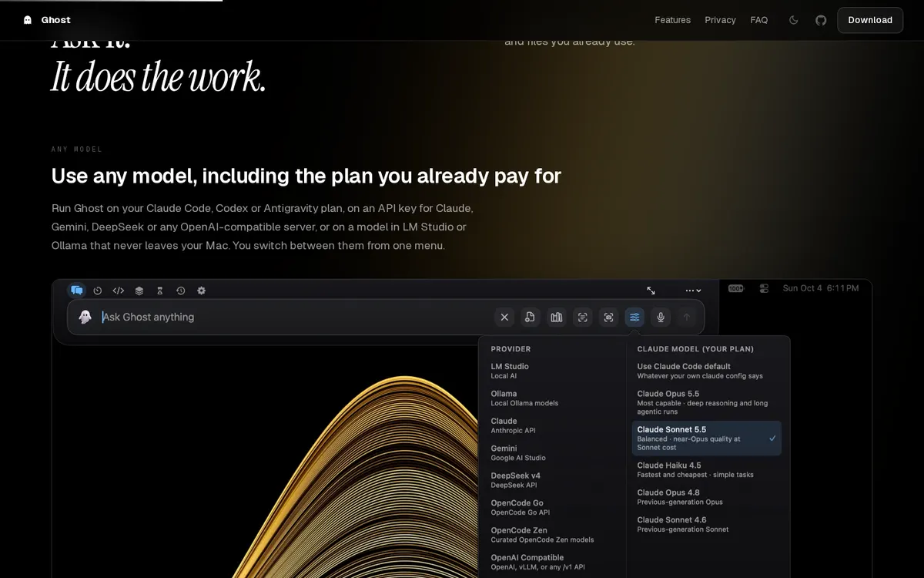The width and height of the screenshot is (924, 578).
Task: Open the GitHub repository icon link
Action: click(821, 20)
